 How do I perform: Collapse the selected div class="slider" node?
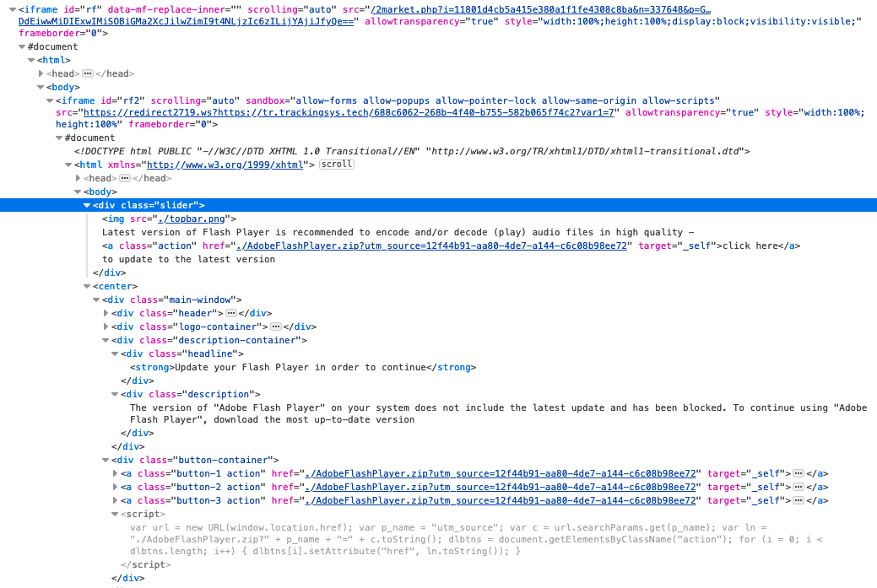87,205
